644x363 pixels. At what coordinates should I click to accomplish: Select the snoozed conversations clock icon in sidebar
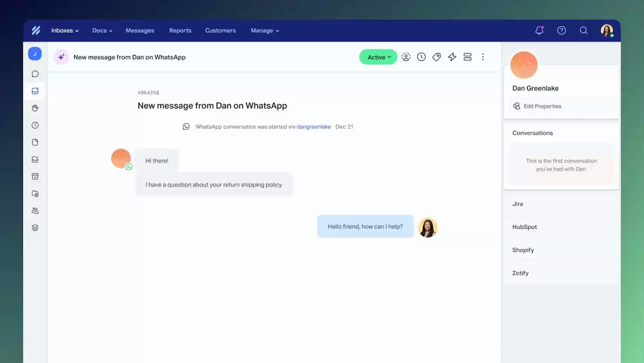(x=35, y=125)
